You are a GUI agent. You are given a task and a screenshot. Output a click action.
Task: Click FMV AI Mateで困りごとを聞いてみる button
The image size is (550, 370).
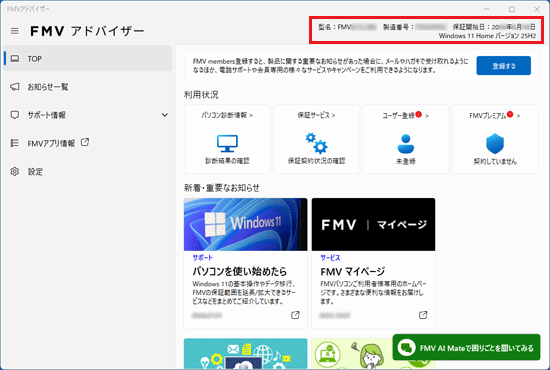point(467,348)
